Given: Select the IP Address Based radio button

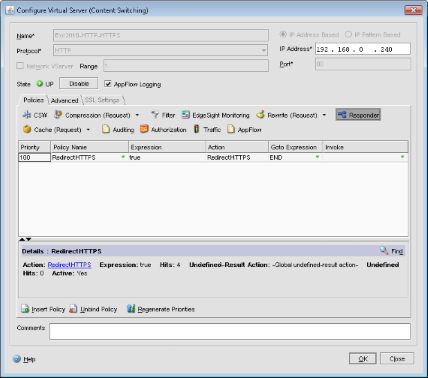Looking at the screenshot, I should coord(283,34).
